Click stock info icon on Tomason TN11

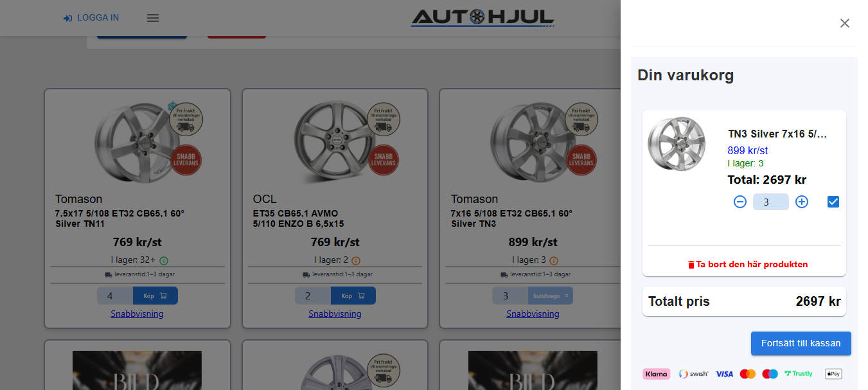coord(163,260)
